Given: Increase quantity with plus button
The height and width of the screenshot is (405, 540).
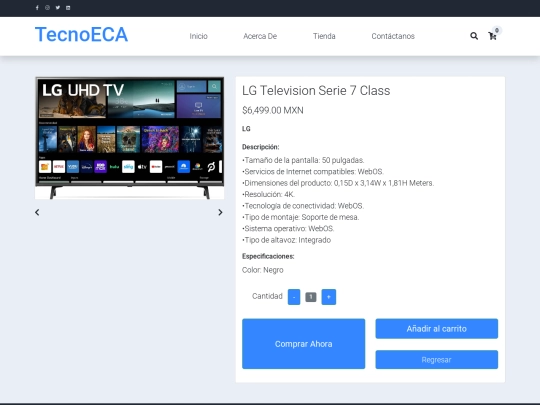Looking at the screenshot, I should click(329, 297).
